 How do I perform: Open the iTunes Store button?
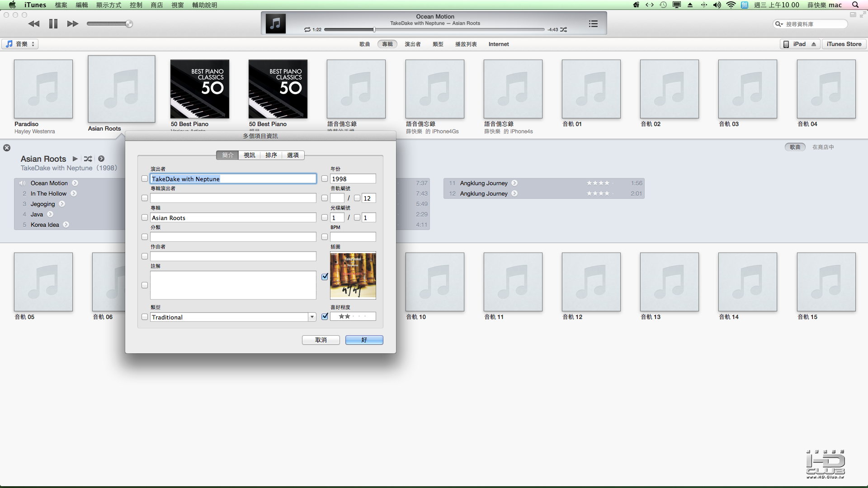tap(844, 44)
